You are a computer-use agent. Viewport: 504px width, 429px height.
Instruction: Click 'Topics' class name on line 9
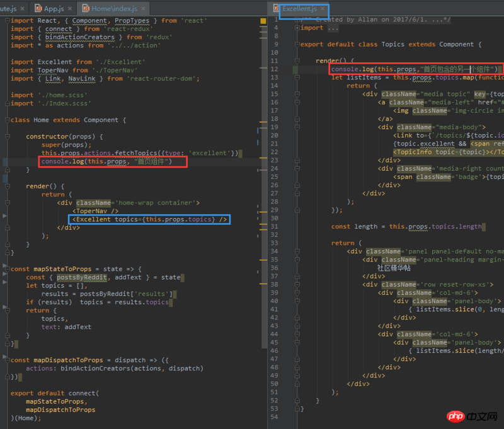392,44
